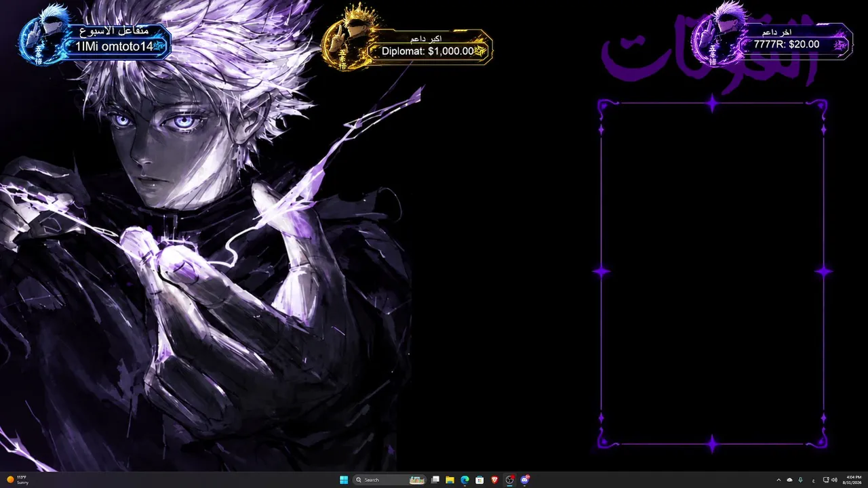The height and width of the screenshot is (488, 868).
Task: Open the OneDrive cloud tray icon
Action: (789, 480)
